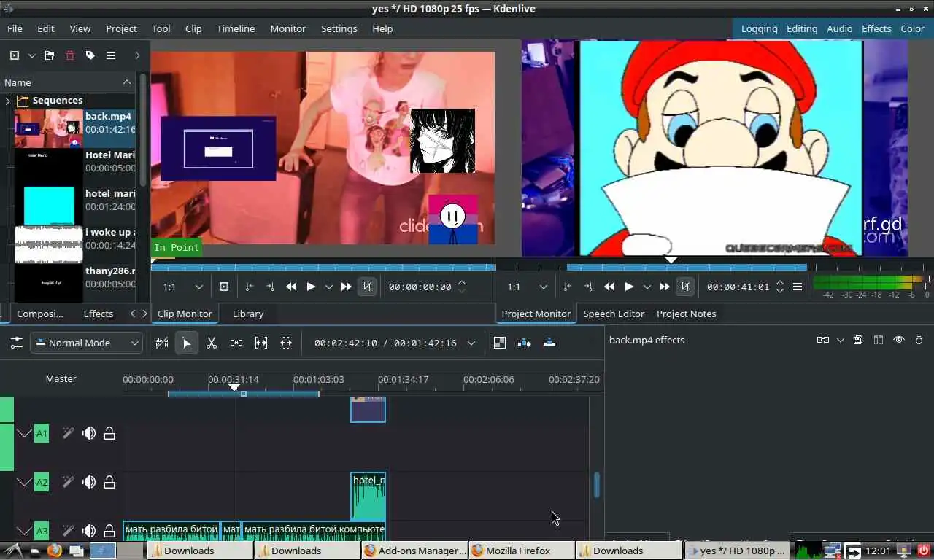Open the timeline track settings sliders icon
934x560 pixels.
coord(16,343)
